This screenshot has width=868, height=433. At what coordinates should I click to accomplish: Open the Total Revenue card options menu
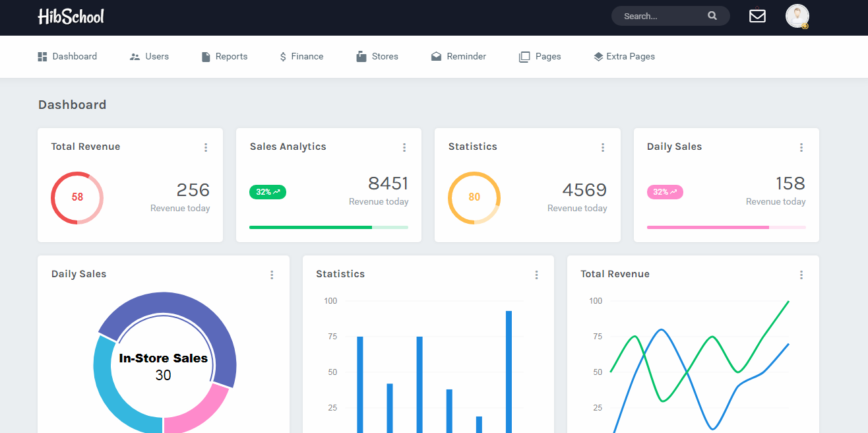(x=206, y=147)
